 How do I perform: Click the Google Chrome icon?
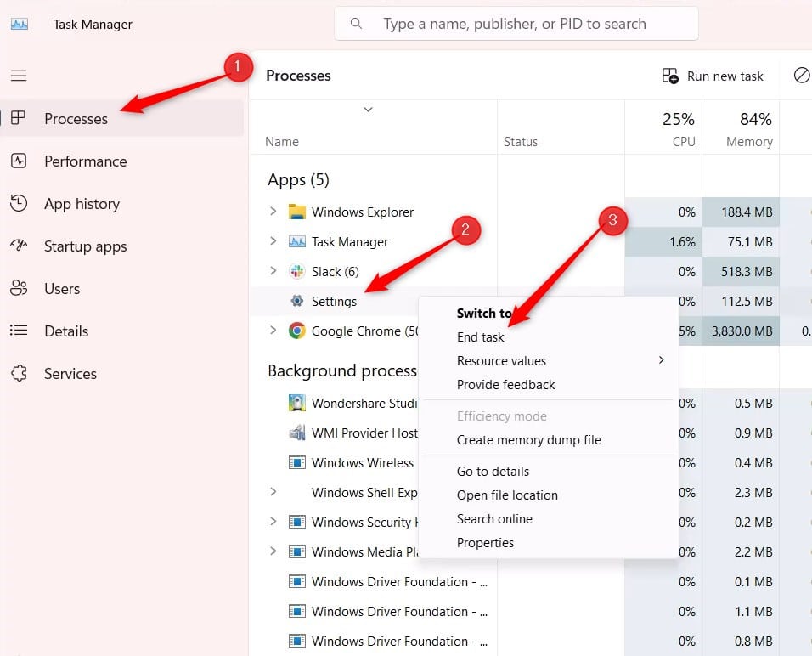pyautogui.click(x=296, y=331)
